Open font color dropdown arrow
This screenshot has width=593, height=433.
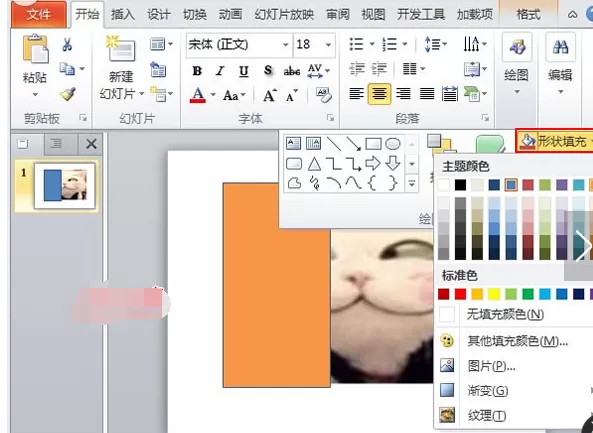point(213,95)
